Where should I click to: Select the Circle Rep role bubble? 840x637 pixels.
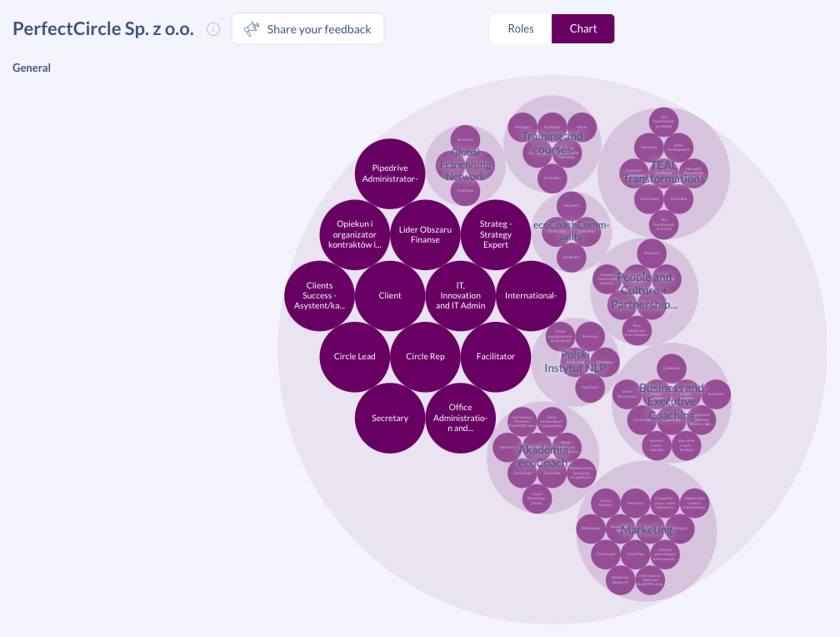pos(425,357)
